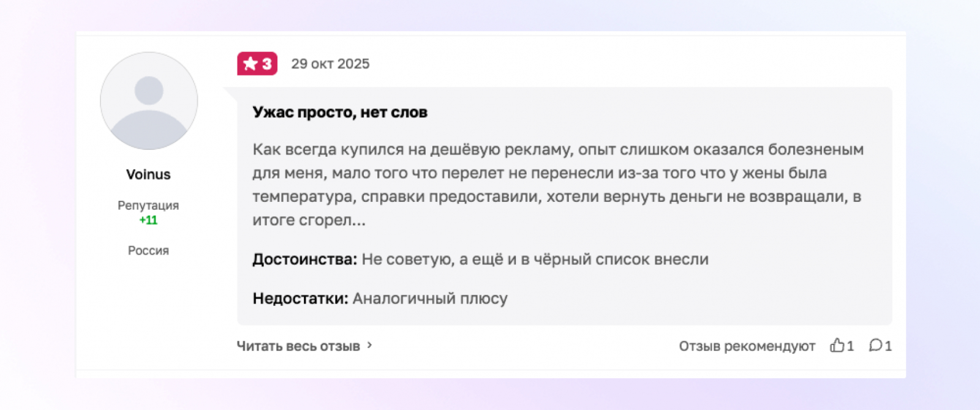The image size is (980, 410).
Task: Click the "Недостатки:" heading in the review
Action: pyautogui.click(x=300, y=299)
